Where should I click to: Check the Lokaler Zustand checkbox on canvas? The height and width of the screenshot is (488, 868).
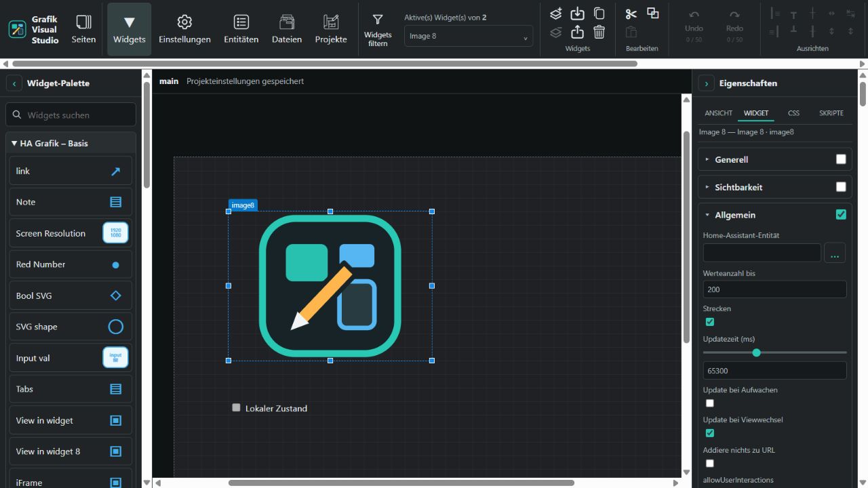(x=236, y=407)
